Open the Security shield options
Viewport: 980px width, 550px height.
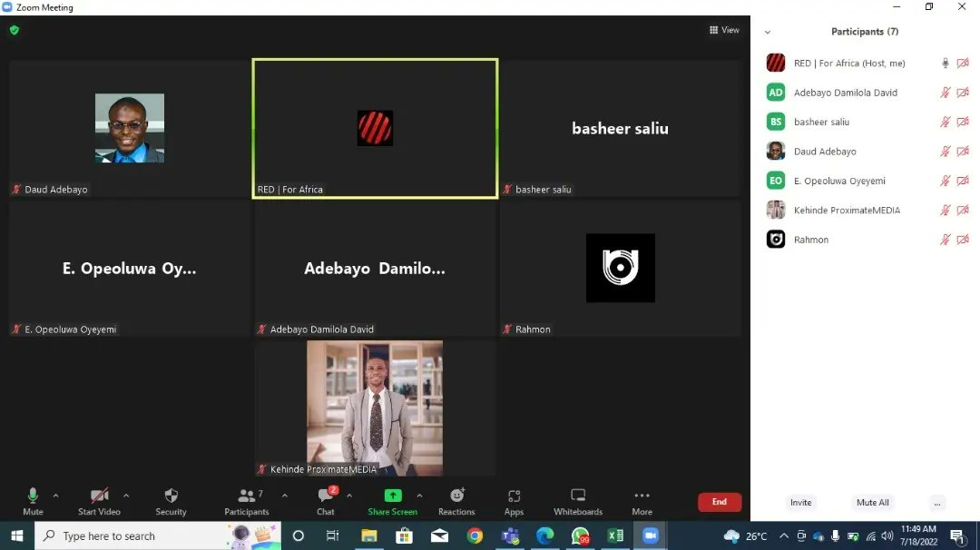pos(171,502)
